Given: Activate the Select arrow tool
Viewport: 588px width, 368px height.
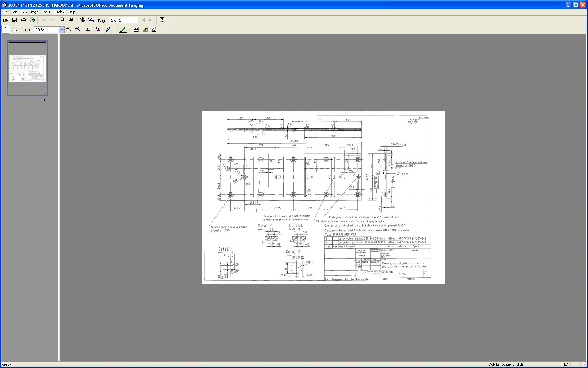Looking at the screenshot, I should (6, 29).
